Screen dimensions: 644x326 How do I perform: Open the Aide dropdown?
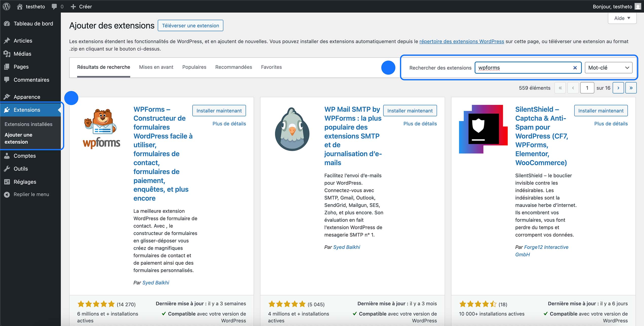(x=622, y=18)
